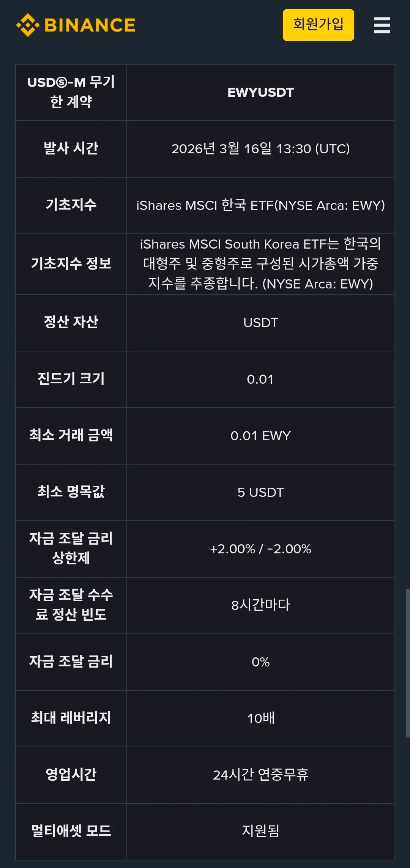Click the 회원가입 signup button
This screenshot has height=868, width=410.
318,25
